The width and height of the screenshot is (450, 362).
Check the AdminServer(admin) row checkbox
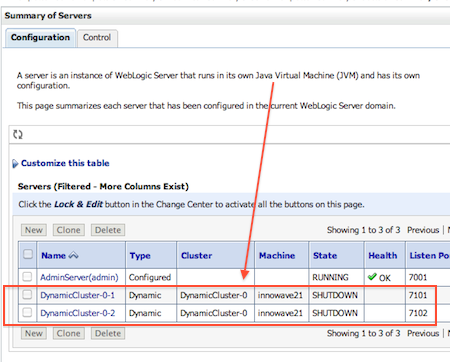point(27,277)
